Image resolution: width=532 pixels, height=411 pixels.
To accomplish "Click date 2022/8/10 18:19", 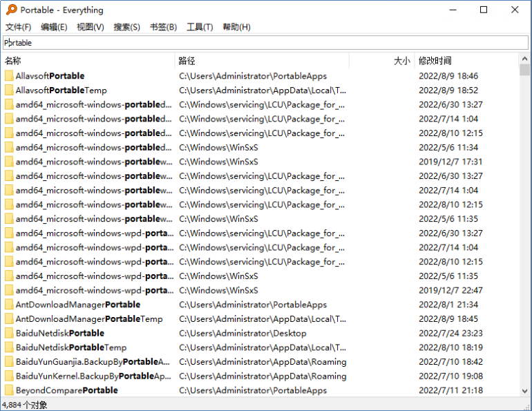I will pos(450,347).
